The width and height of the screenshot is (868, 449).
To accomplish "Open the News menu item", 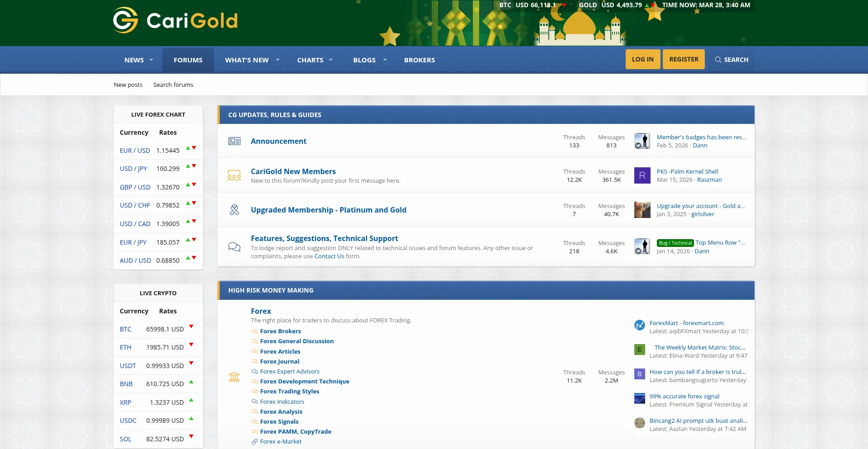I will tap(134, 60).
